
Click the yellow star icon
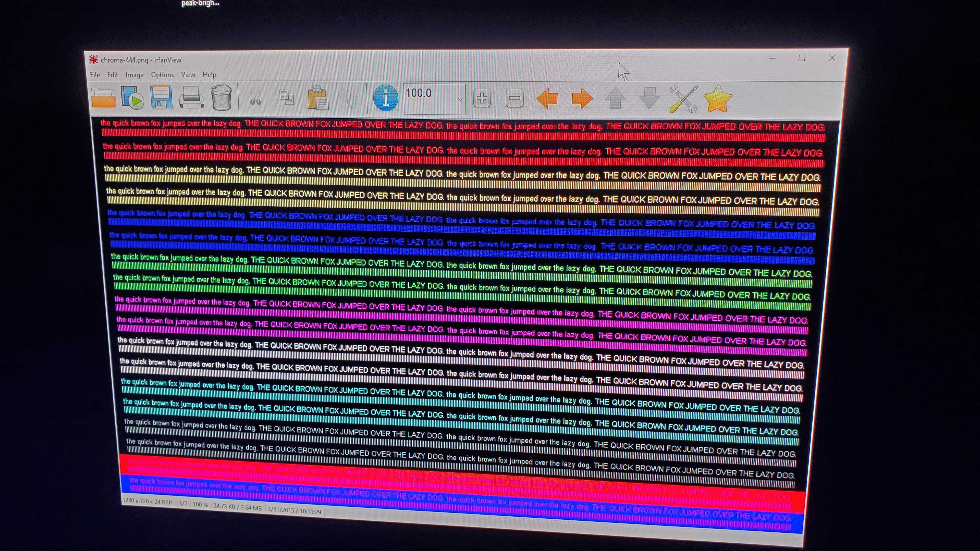click(x=717, y=99)
